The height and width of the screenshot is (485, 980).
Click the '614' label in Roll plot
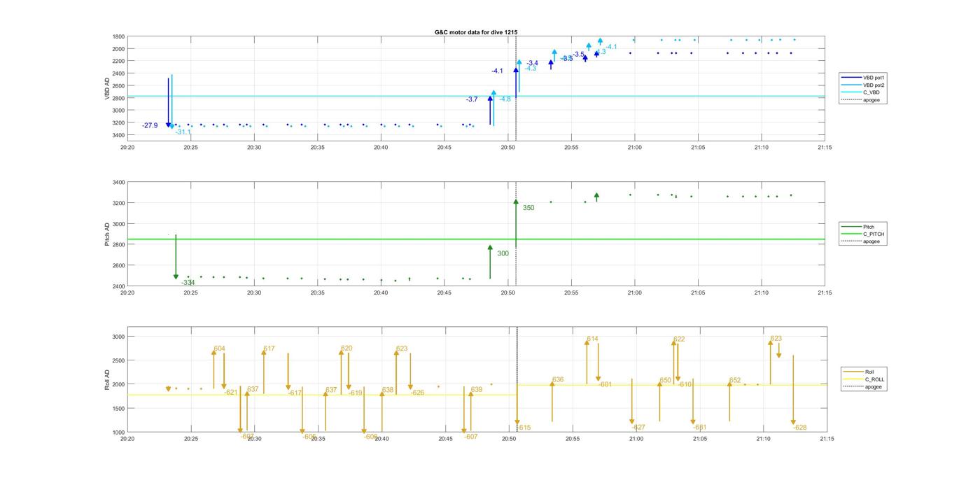(593, 339)
